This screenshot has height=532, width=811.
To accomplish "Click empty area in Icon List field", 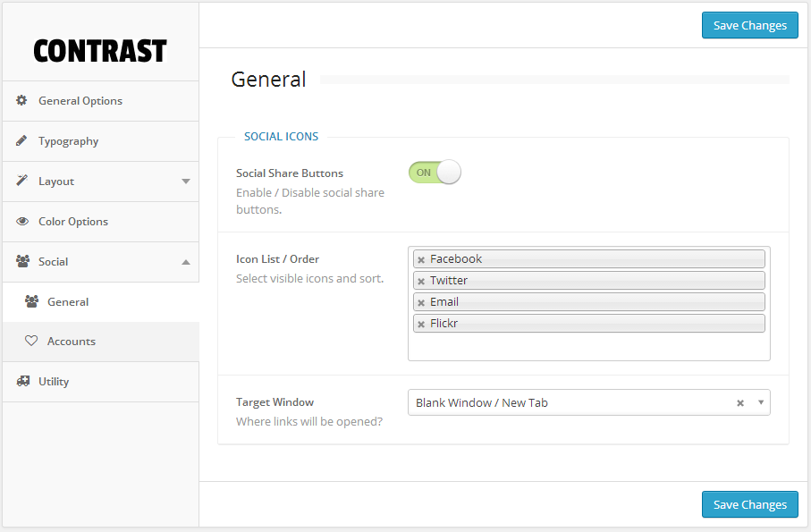I will click(588, 348).
